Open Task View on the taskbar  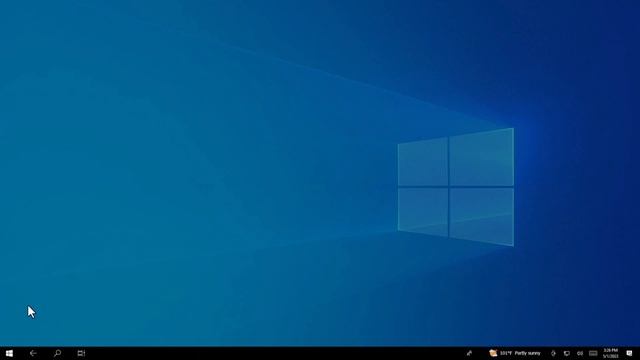point(81,353)
